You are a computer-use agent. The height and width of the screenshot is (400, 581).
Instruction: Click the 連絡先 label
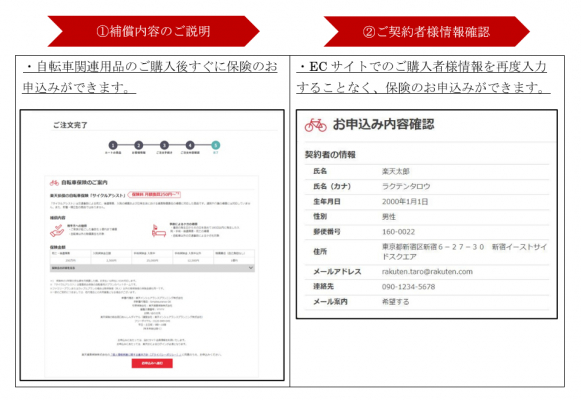pos(323,287)
